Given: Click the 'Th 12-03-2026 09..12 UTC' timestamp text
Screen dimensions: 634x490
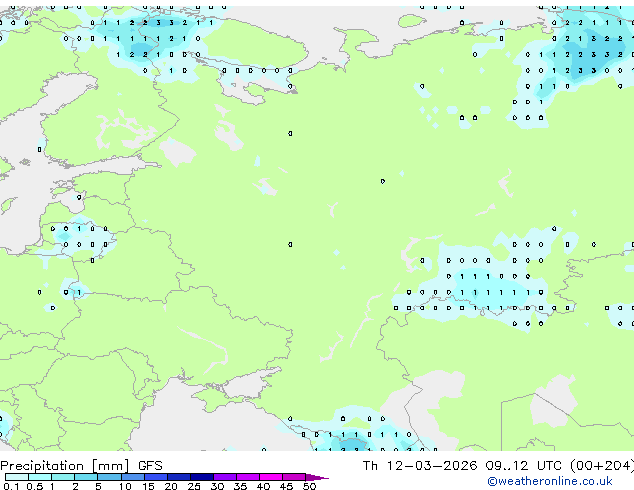Looking at the screenshot, I should (x=462, y=466).
